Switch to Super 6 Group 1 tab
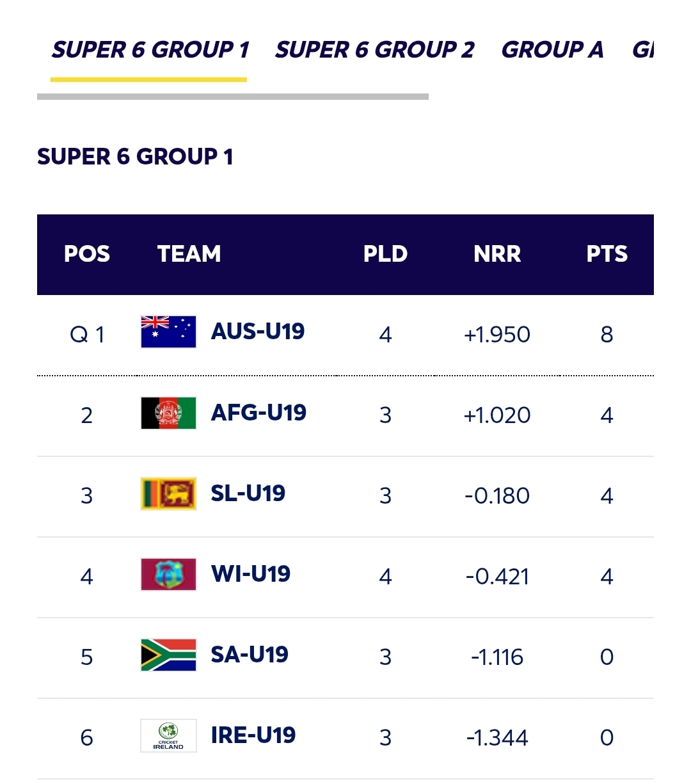Viewport: 691px width, 784px height. tap(150, 50)
